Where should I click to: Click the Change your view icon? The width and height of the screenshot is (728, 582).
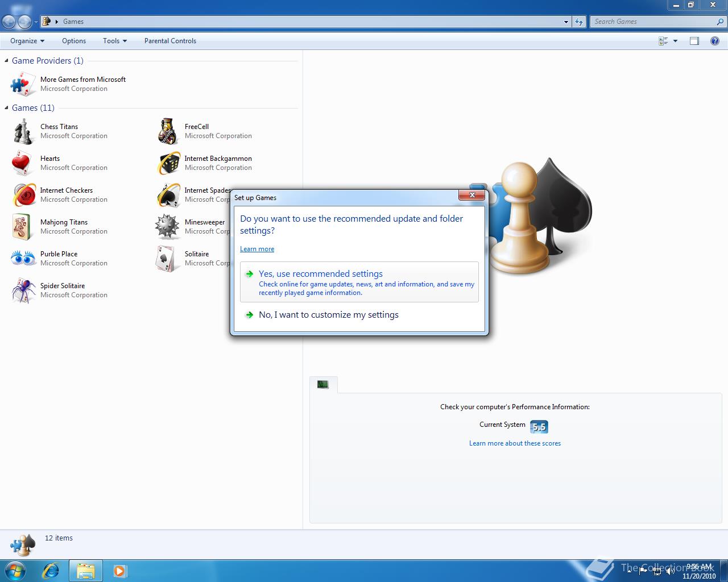click(663, 41)
